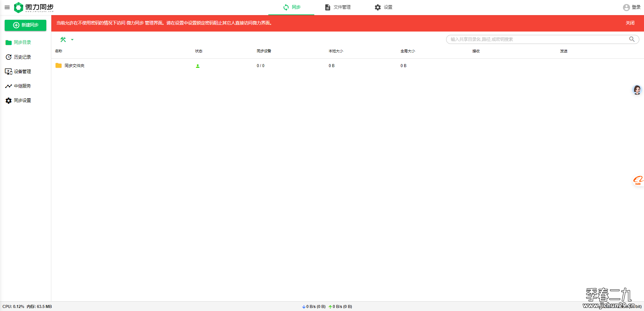Click the 新建同步 button
The image size is (644, 311).
[25, 25]
